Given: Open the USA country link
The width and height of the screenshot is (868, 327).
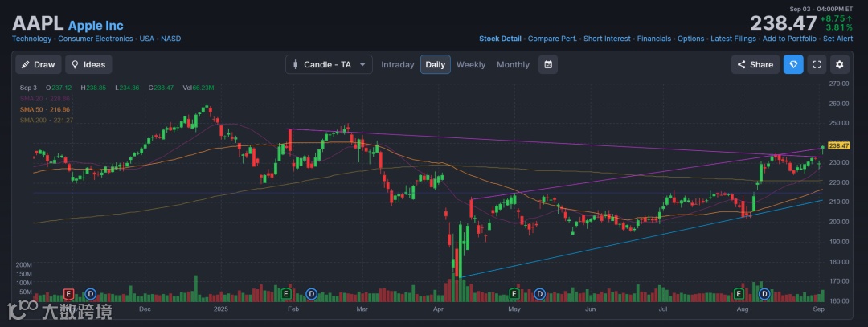Looking at the screenshot, I should 147,39.
